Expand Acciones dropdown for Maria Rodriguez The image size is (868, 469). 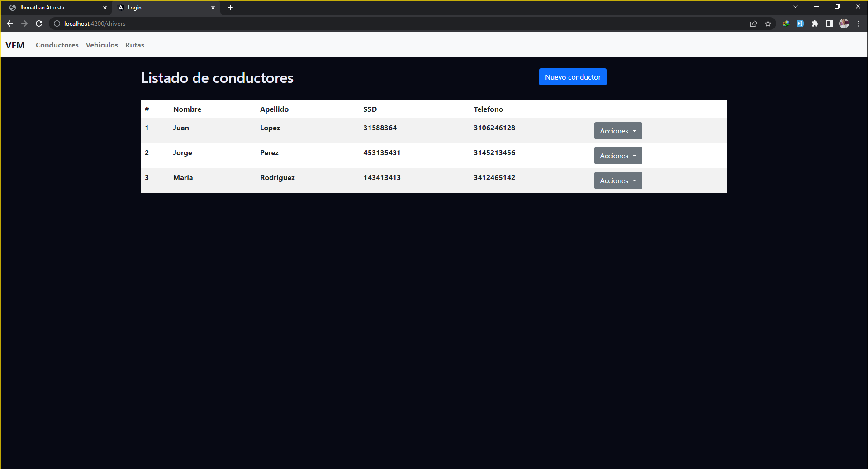(x=618, y=180)
